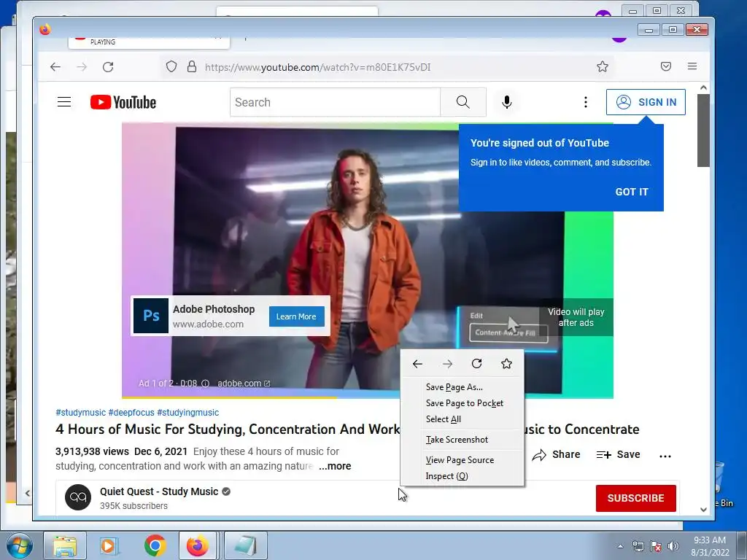Click Learn More on Adobe ad

click(296, 316)
